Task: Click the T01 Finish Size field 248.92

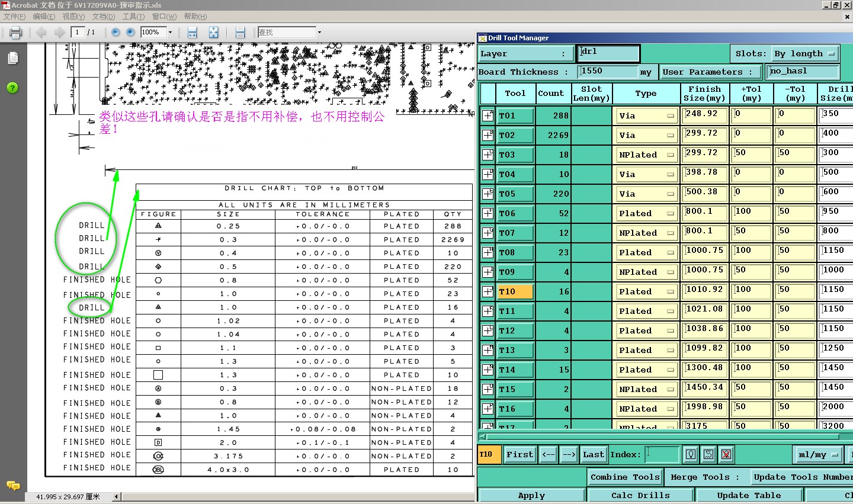Action: coord(705,115)
